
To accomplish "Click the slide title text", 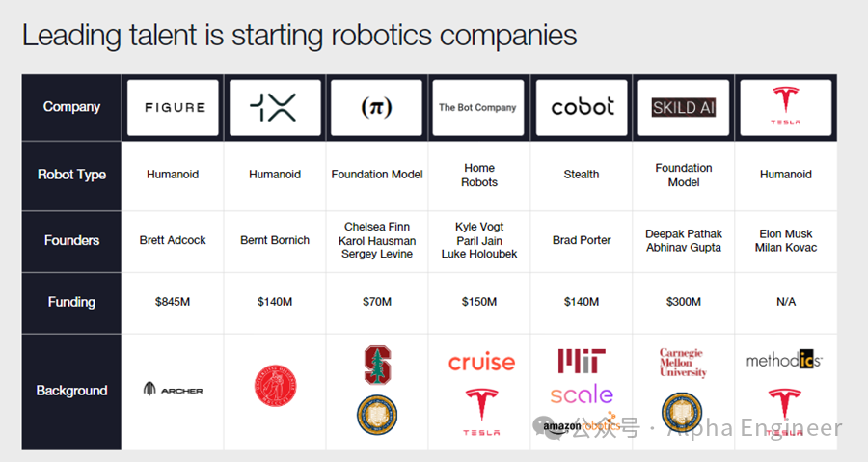I will point(300,35).
